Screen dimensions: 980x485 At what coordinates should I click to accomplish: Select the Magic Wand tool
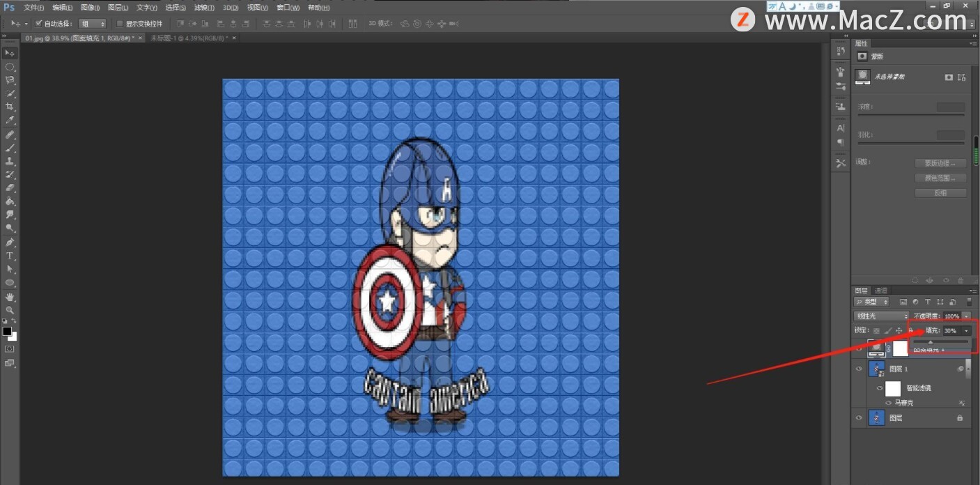[x=10, y=93]
